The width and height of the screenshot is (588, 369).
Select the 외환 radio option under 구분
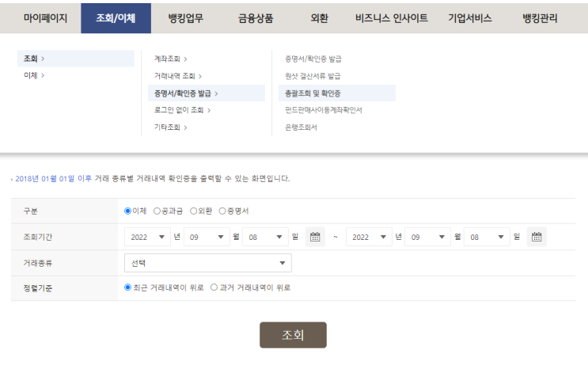[194, 211]
